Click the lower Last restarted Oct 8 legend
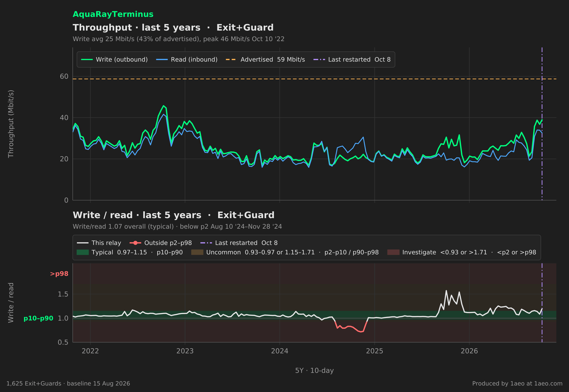This screenshot has height=392, width=569. pyautogui.click(x=239, y=243)
